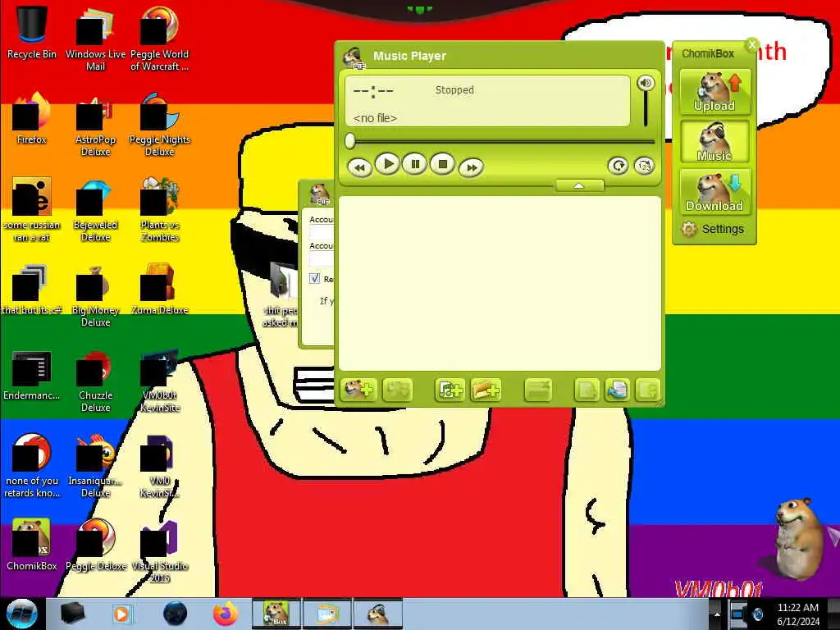Stop playback in Music Player
This screenshot has height=630, width=840.
pyautogui.click(x=442, y=164)
